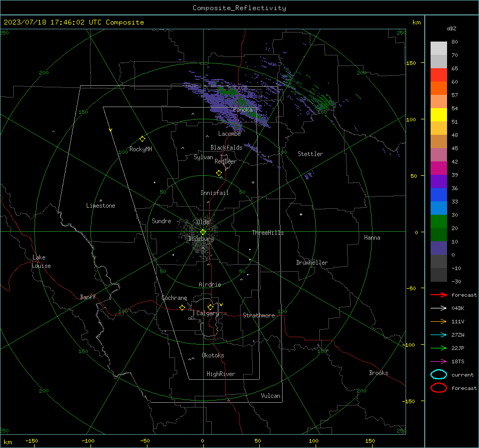The image size is (479, 448).
Task: Click the RedDeer city label
Action: click(x=226, y=161)
